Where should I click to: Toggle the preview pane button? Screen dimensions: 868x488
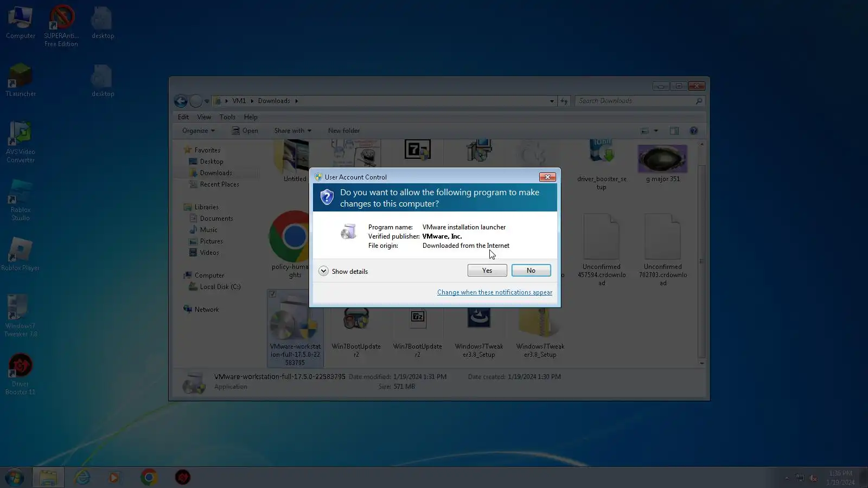pyautogui.click(x=674, y=131)
